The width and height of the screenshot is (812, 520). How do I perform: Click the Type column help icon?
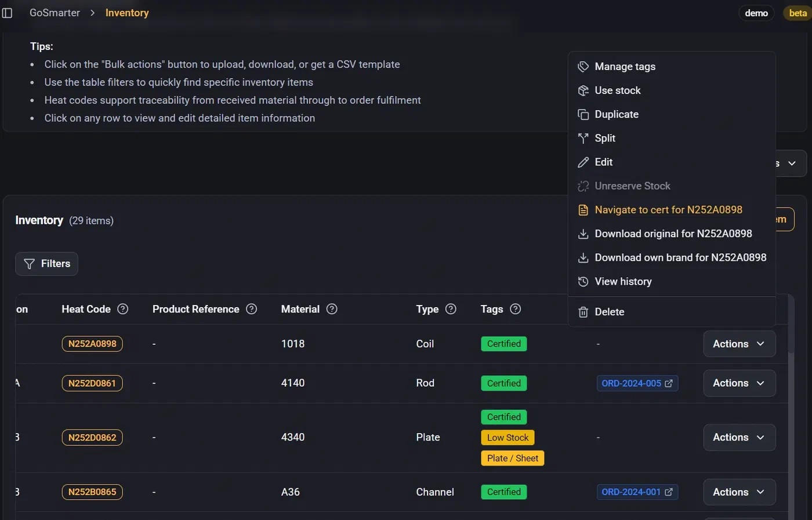click(x=451, y=309)
